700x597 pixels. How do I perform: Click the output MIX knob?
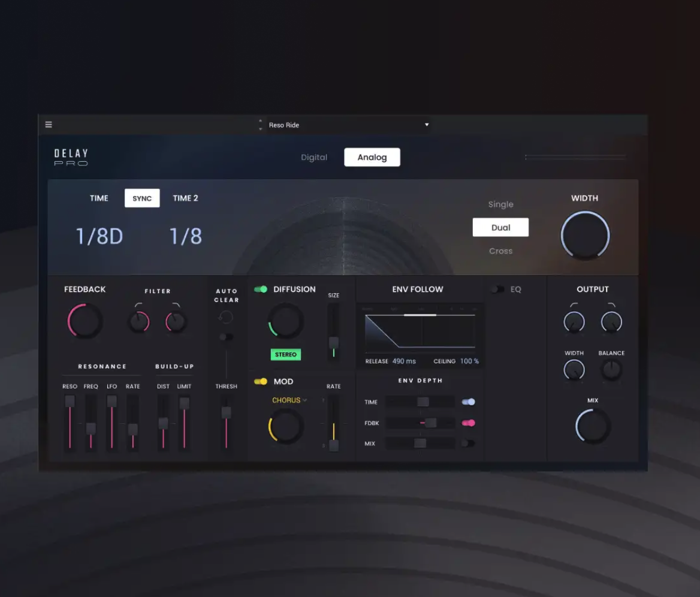tap(592, 426)
